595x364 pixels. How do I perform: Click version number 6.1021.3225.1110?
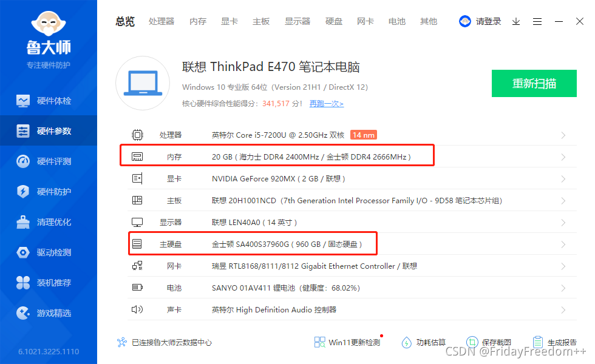pos(49,351)
